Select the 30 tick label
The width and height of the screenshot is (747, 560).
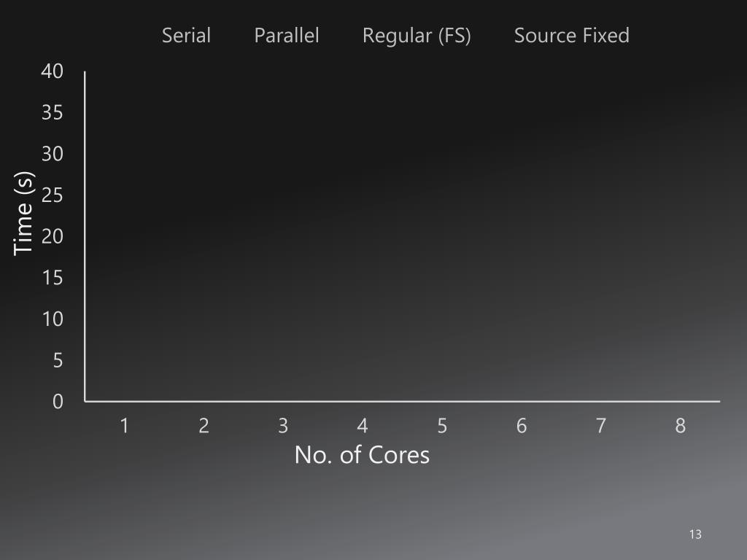53,154
